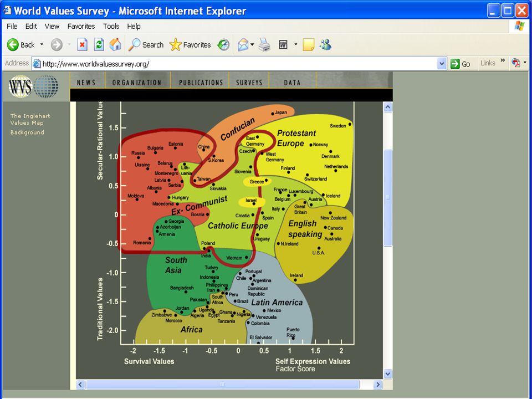The image size is (532, 399).
Task: Click the Latin America region heading
Action: (x=277, y=303)
